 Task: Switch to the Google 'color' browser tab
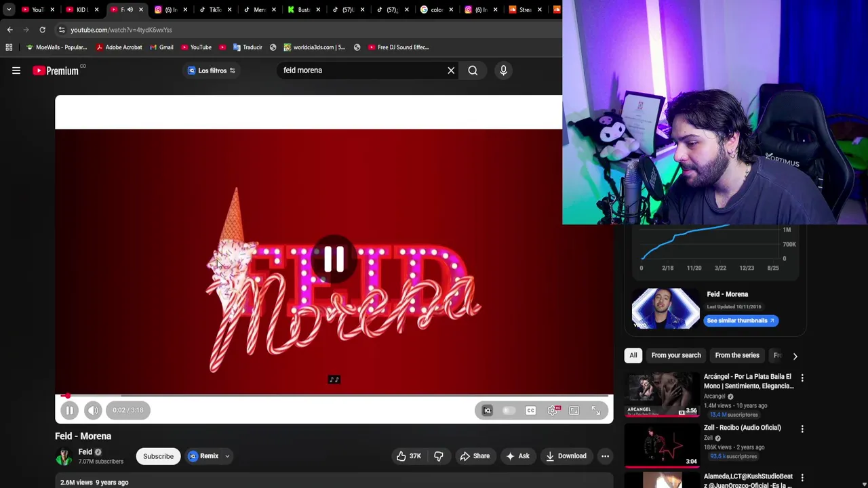pos(436,9)
